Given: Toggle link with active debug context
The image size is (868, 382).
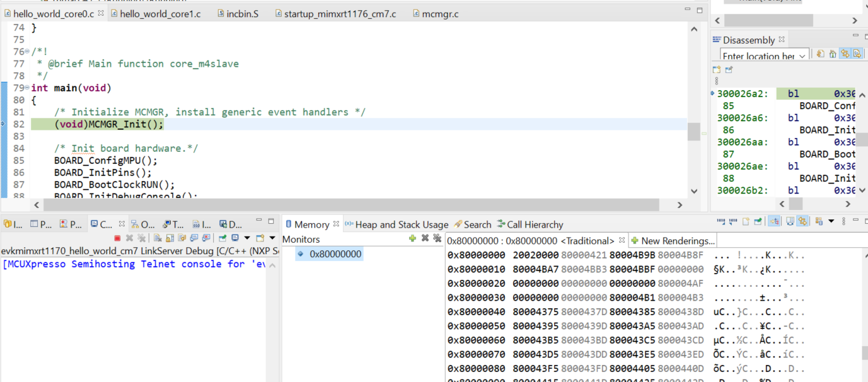Looking at the screenshot, I should pyautogui.click(x=802, y=221).
